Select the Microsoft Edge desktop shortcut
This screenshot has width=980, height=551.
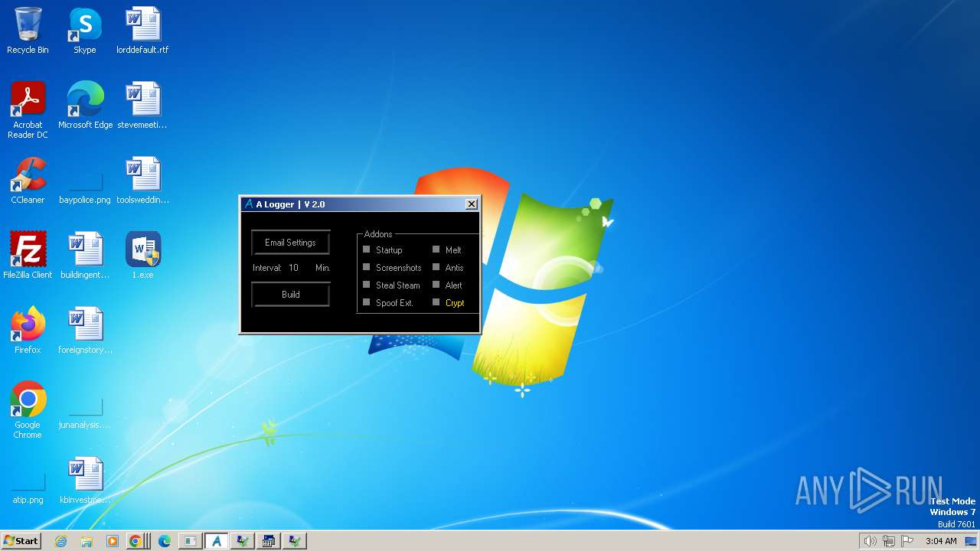click(x=85, y=105)
